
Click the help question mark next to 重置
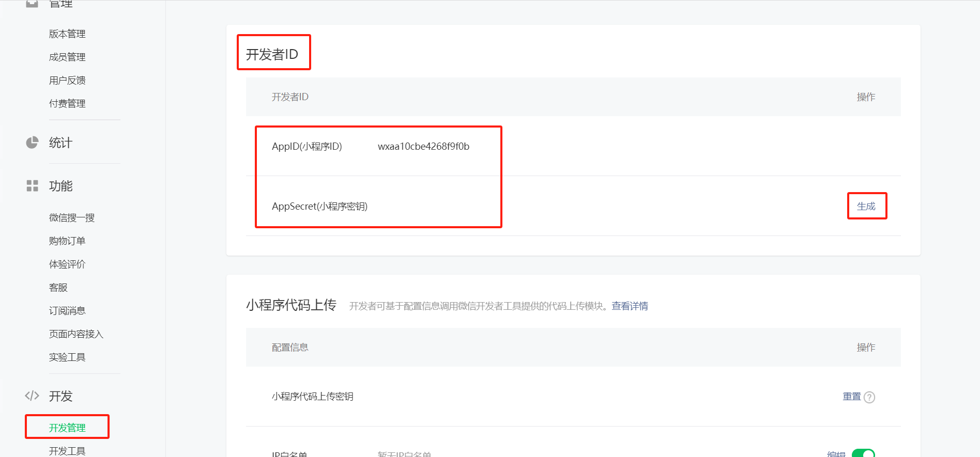[x=869, y=397]
